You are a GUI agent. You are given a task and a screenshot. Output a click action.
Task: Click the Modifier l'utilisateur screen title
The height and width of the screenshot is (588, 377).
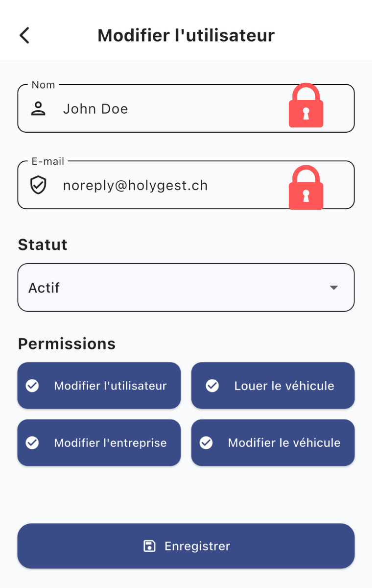(186, 35)
